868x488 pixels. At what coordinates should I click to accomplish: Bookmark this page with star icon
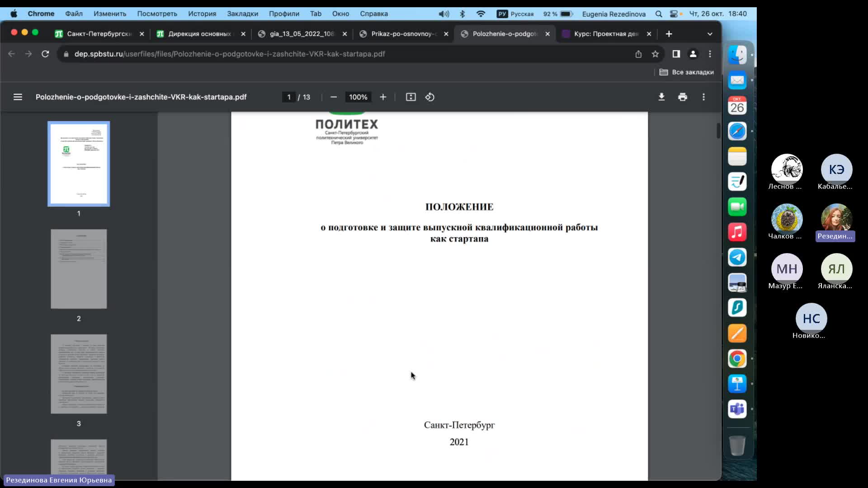(x=655, y=54)
